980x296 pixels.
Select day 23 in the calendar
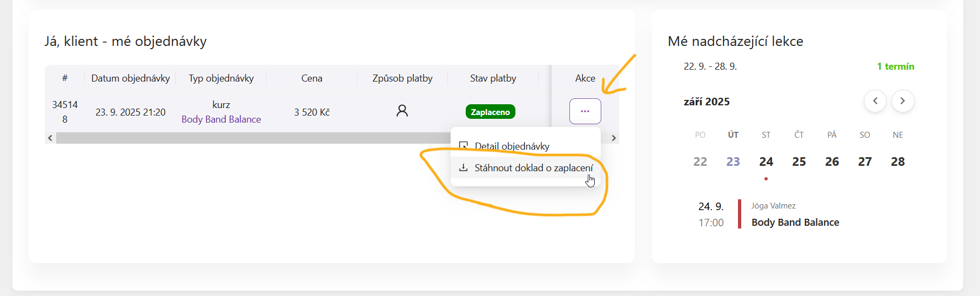click(733, 162)
